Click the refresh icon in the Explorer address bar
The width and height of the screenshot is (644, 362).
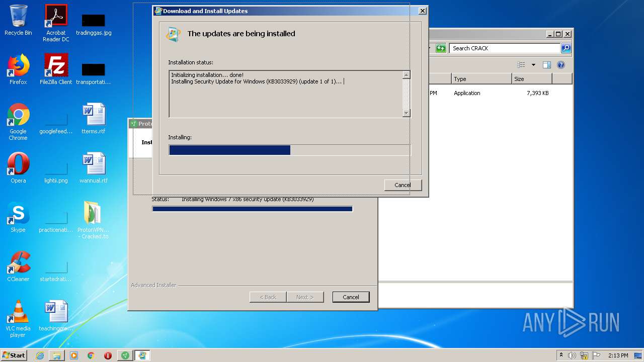point(441,48)
